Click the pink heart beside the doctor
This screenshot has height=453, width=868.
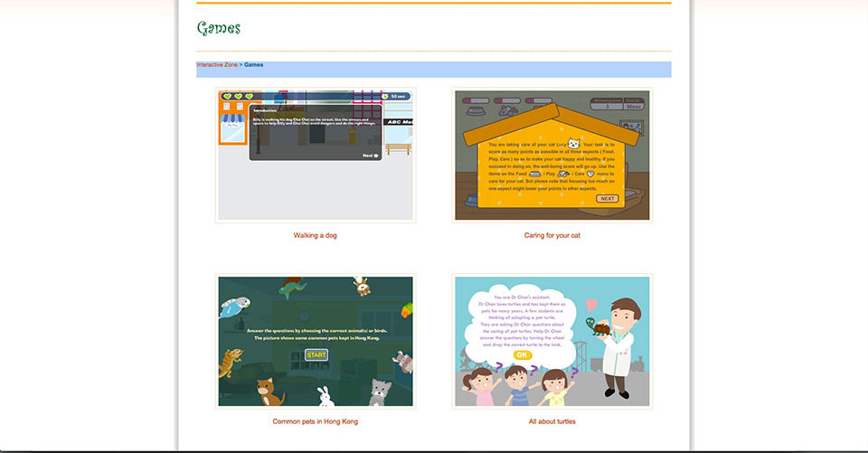click(x=591, y=304)
